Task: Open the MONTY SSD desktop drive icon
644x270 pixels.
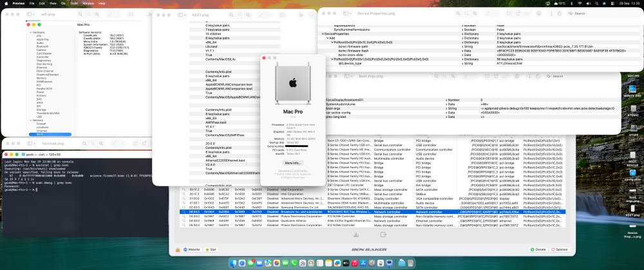Action: [x=632, y=90]
